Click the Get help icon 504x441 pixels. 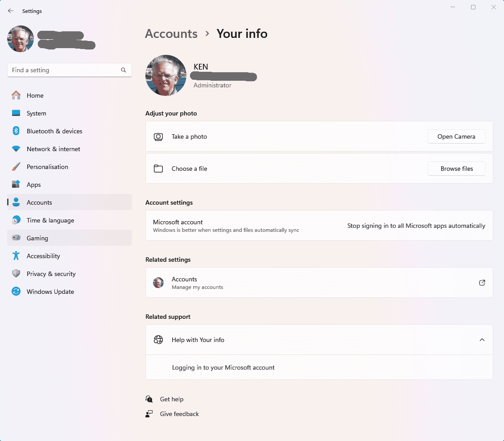(149, 399)
